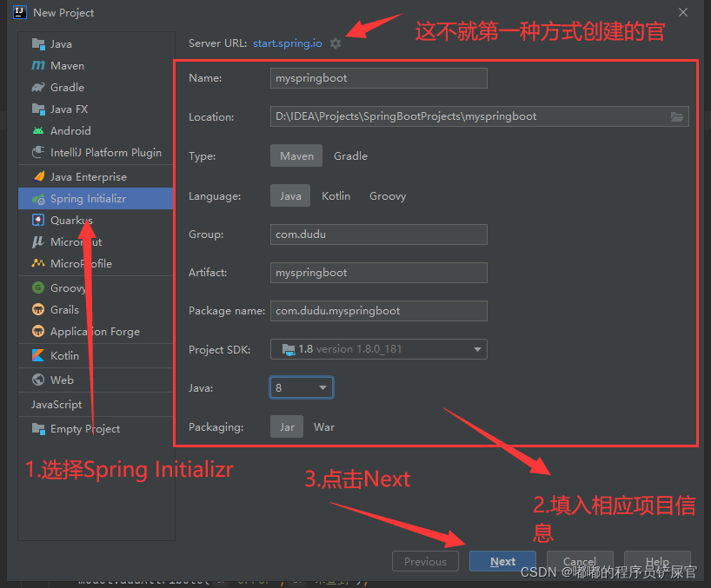Click the Previous button
This screenshot has height=588, width=711.
[x=425, y=561]
